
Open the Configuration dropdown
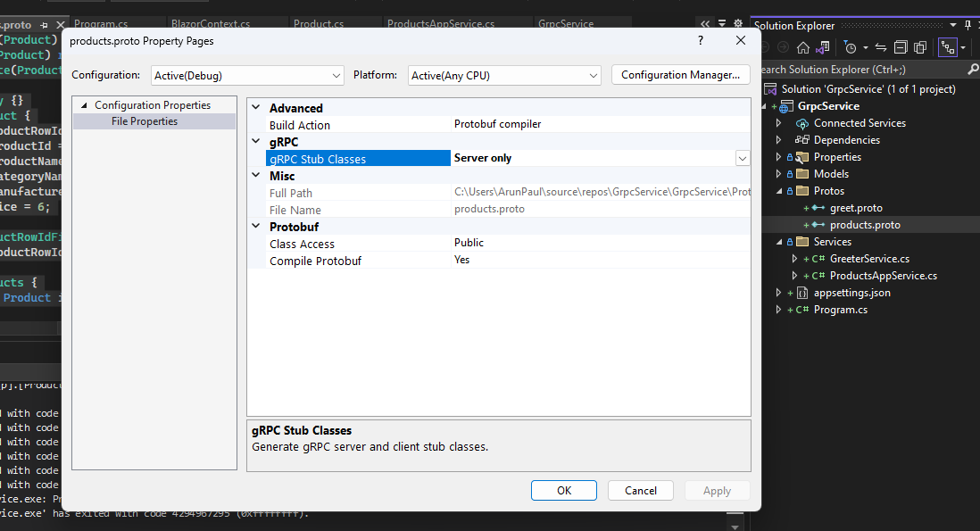(247, 76)
